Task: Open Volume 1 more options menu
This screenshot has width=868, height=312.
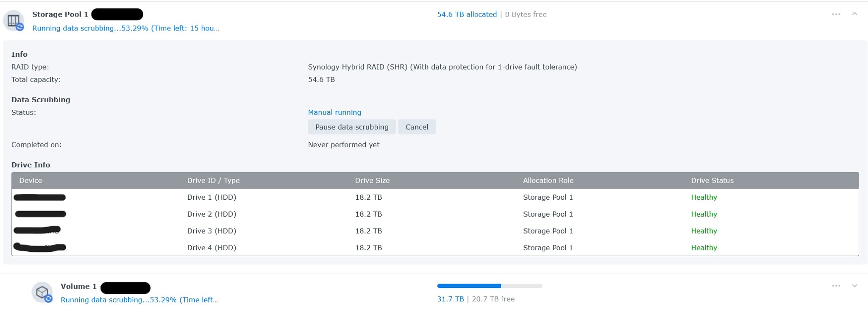Action: pyautogui.click(x=836, y=286)
